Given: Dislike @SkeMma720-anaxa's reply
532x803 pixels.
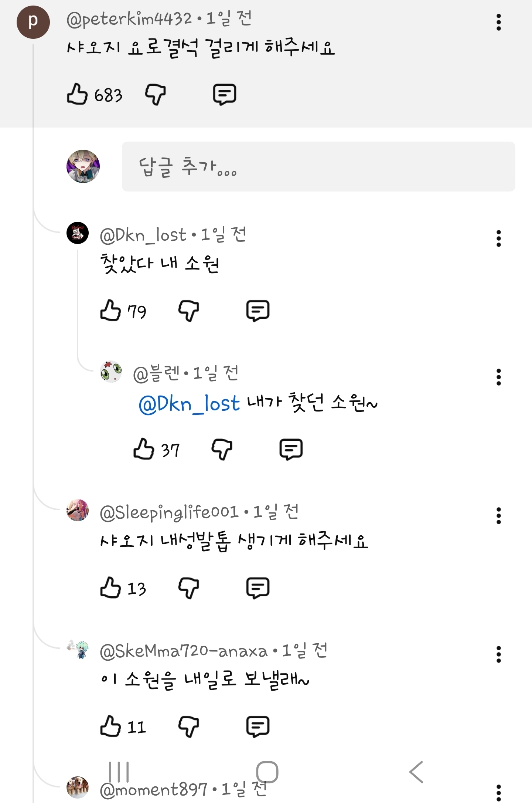Looking at the screenshot, I should click(x=188, y=726).
